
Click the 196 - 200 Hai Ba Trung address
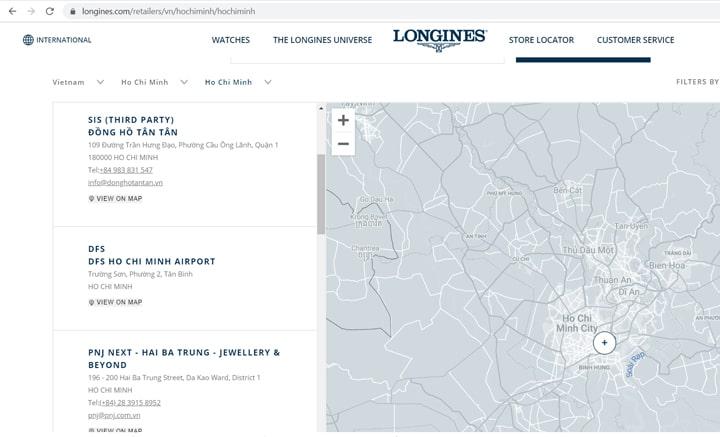(x=174, y=377)
